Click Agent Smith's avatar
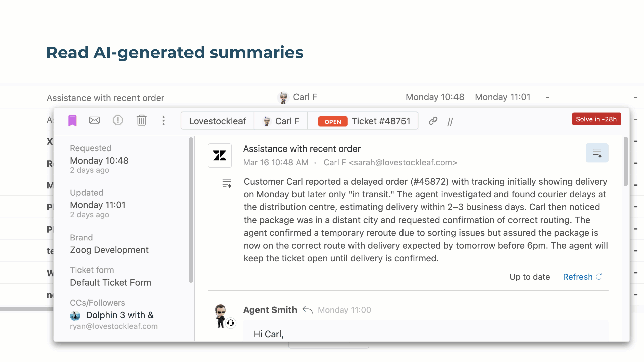The height and width of the screenshot is (362, 644). [x=221, y=316]
